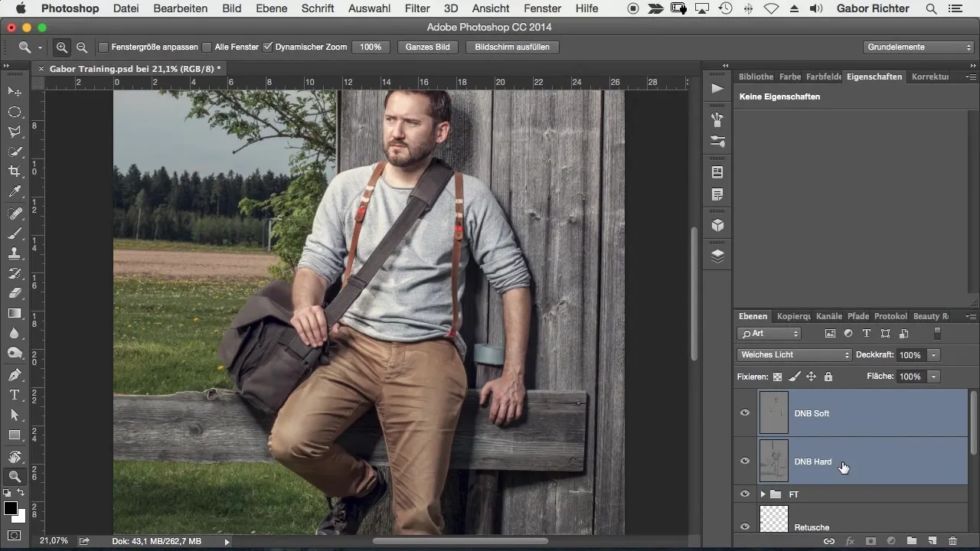
Task: Switch to the Korrekturen tab
Action: point(930,77)
